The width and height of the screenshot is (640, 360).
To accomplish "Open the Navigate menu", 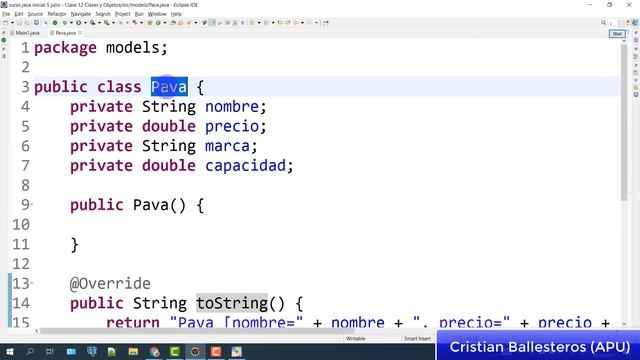I will click(81, 14).
